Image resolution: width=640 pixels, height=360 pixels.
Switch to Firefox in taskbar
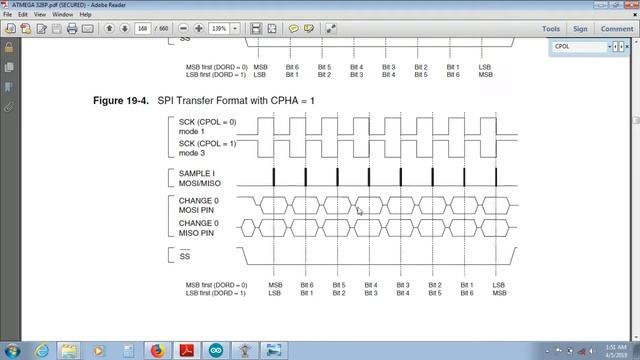pos(158,351)
